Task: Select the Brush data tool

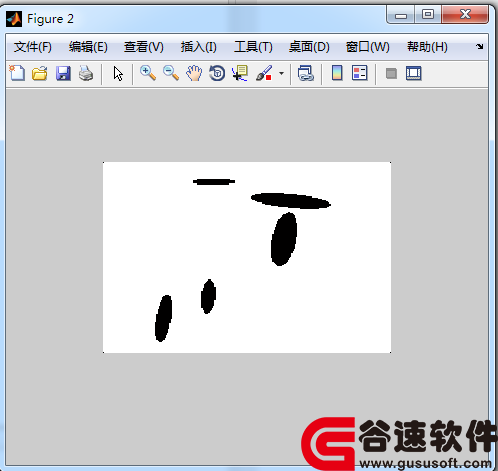Action: (x=264, y=73)
